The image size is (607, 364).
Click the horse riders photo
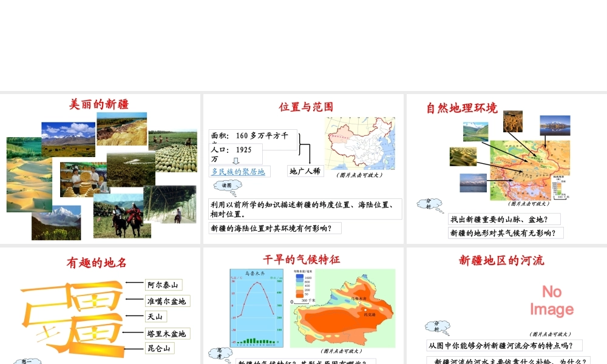pyautogui.click(x=123, y=216)
